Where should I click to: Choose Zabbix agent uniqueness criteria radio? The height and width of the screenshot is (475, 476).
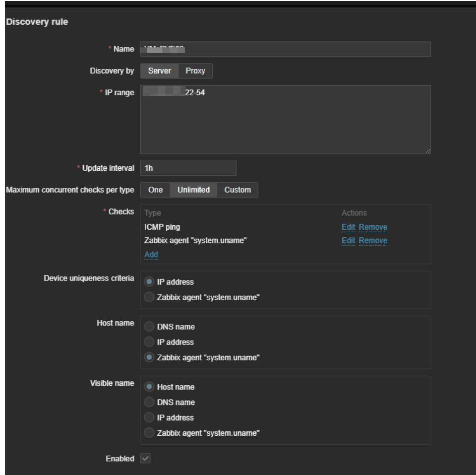[x=150, y=298]
